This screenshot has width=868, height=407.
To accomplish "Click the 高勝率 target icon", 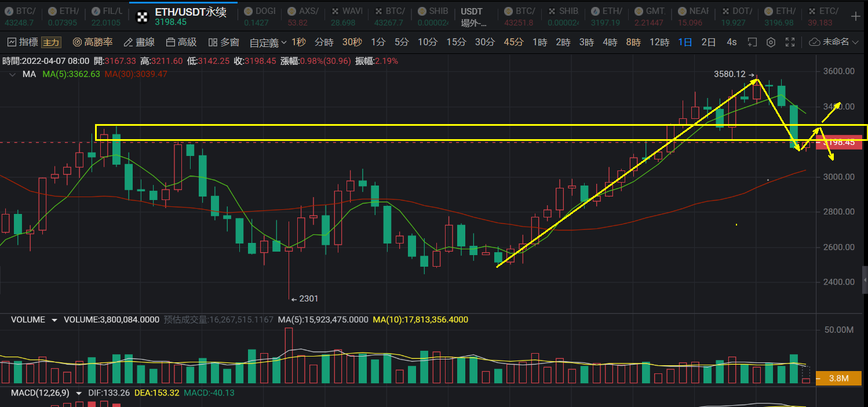I will click(x=77, y=42).
